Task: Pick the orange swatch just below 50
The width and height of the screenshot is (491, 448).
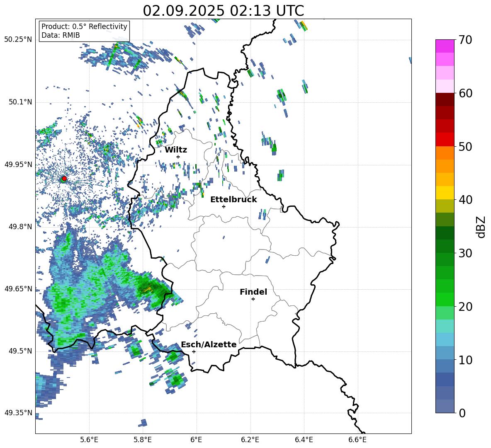Action: [445, 153]
